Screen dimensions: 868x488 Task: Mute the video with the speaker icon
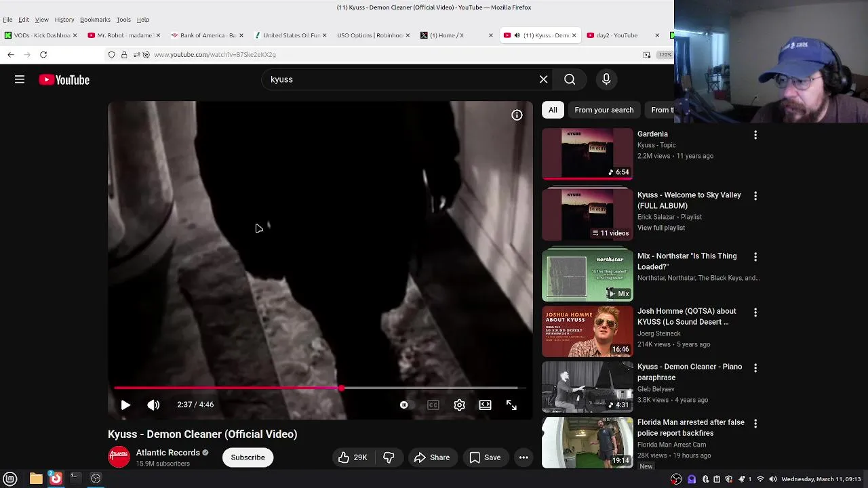[x=153, y=405]
